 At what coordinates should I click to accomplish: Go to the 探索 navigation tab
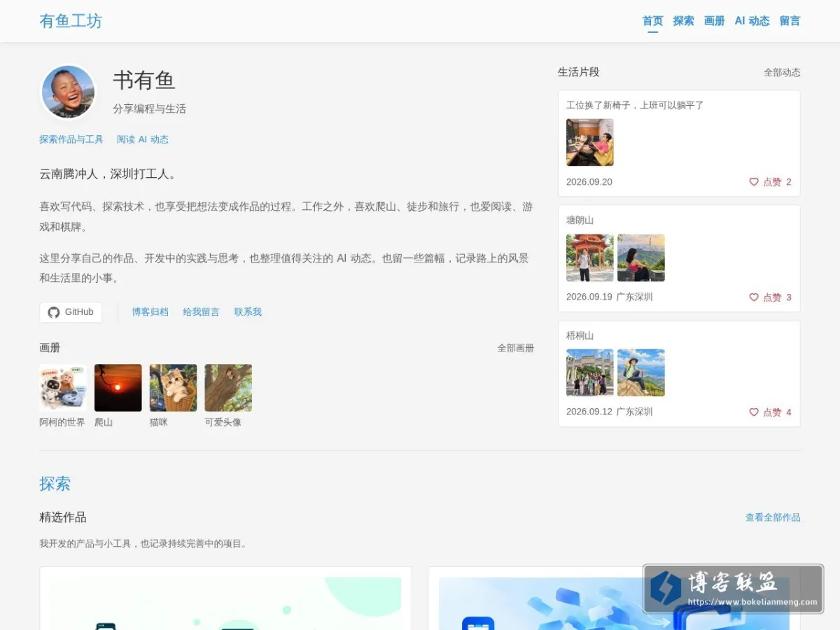point(683,21)
